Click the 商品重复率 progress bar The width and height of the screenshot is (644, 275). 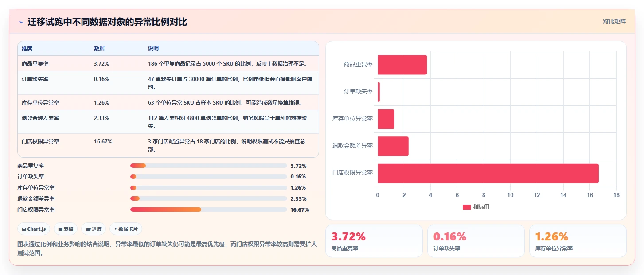click(209, 166)
